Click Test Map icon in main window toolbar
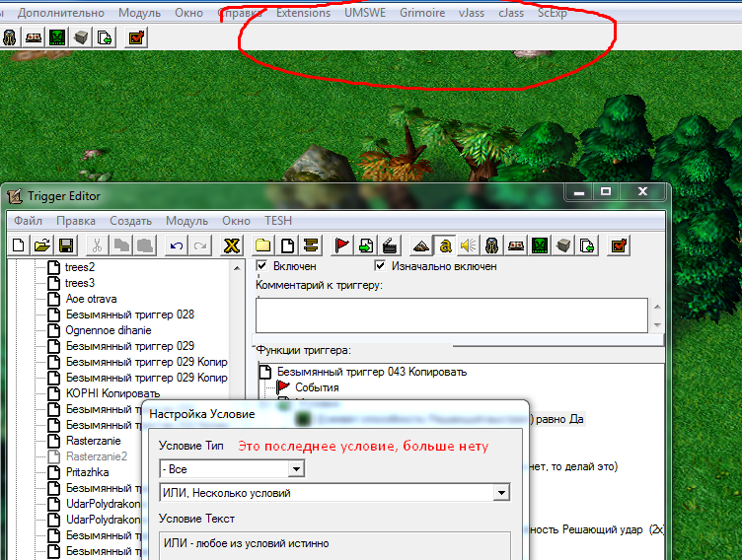Screen dimensions: 742x560 [x=136, y=37]
